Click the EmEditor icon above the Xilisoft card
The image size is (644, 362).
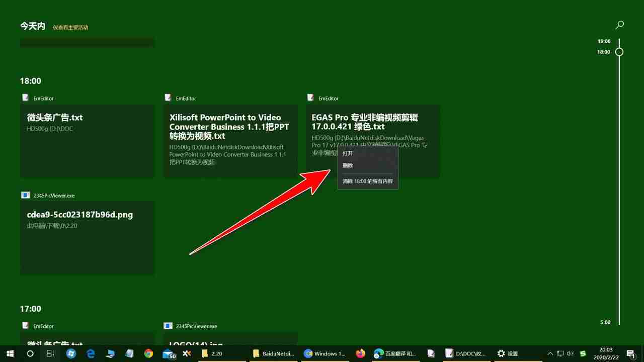click(168, 98)
